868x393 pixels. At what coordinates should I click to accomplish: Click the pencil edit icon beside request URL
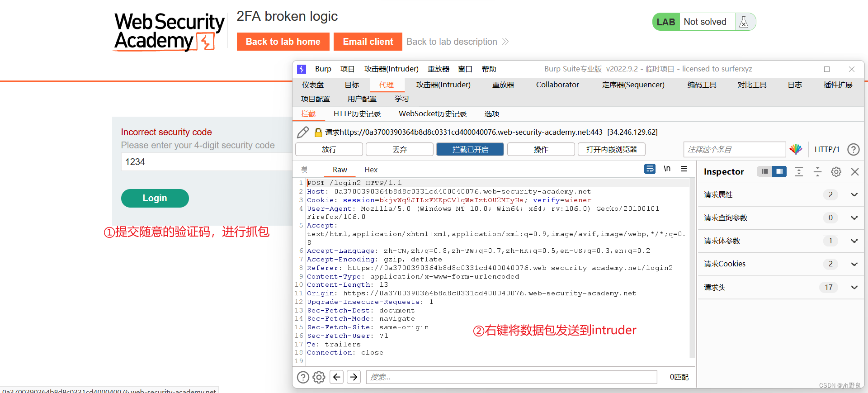[303, 132]
